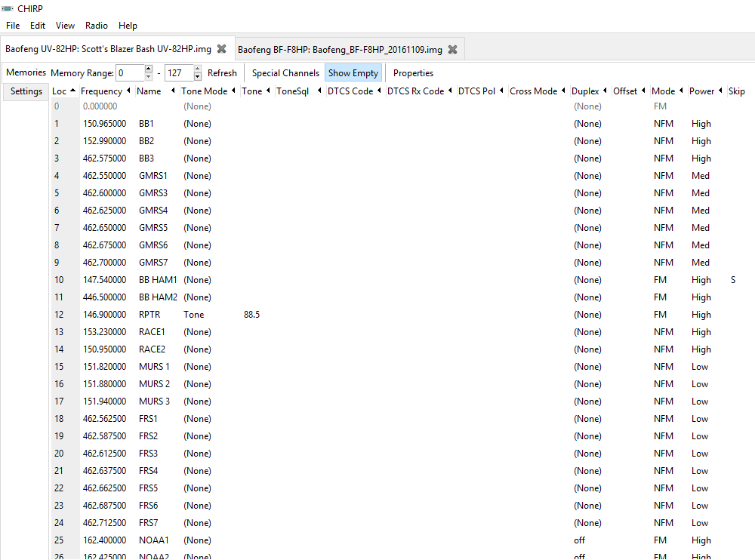Sort by the Mode column header
The image size is (755, 560).
point(668,91)
